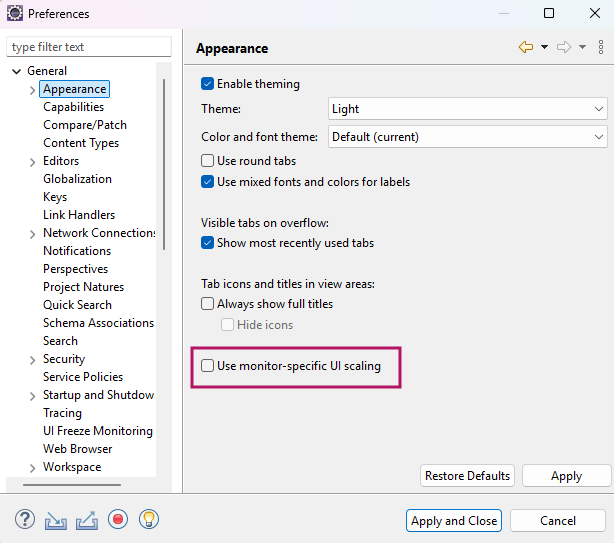Viewport: 614px width, 543px height.
Task: Enable Use monitor-specific UI scaling
Action: (208, 366)
